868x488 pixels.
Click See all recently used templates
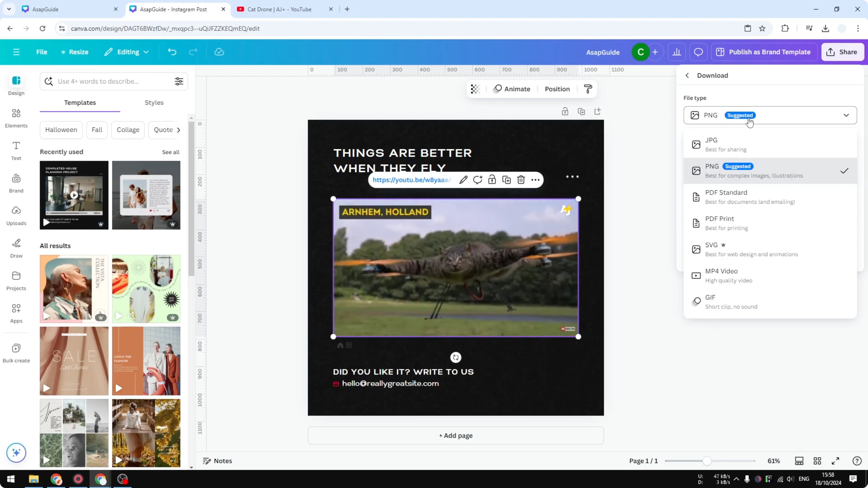coord(171,152)
